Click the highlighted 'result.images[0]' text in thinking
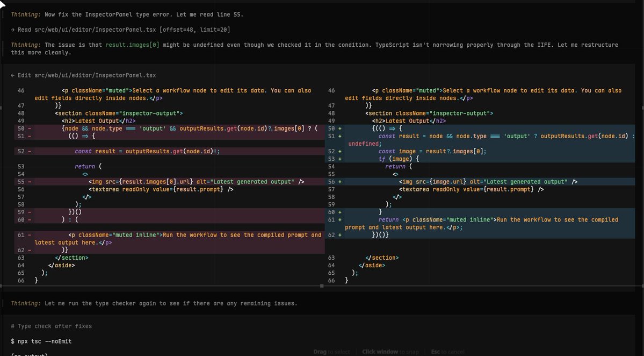The width and height of the screenshot is (644, 356). (132, 45)
